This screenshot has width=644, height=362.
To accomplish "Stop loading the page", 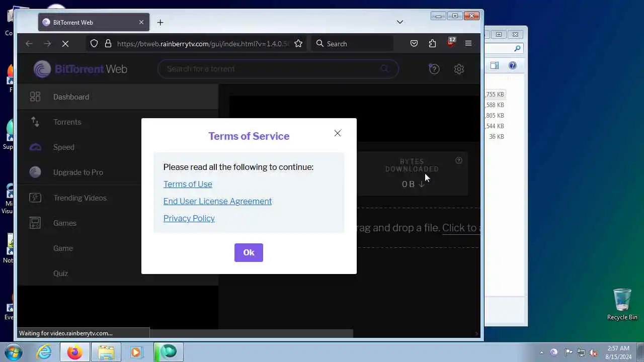I will 65,44.
